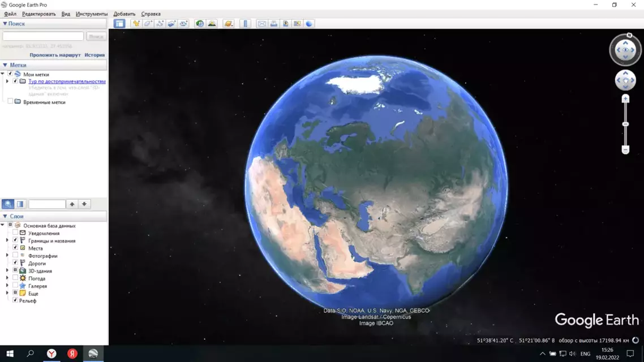Open the ruler measurement tool

245,23
